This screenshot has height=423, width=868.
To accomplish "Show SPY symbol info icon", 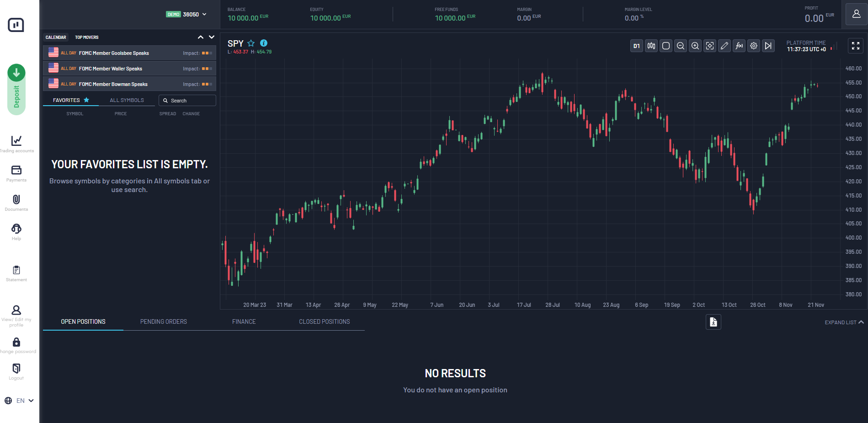I will (264, 43).
